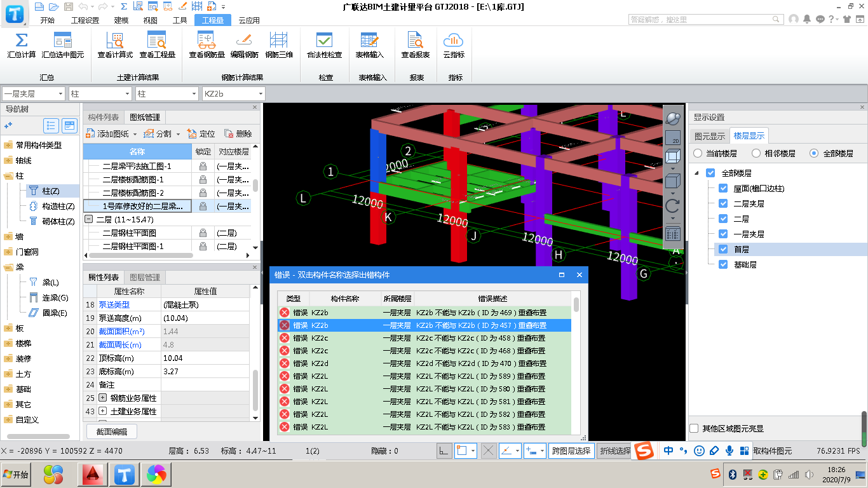The width and height of the screenshot is (868, 488).
Task: Open the 分割 split dropdown arrow
Action: 179,134
